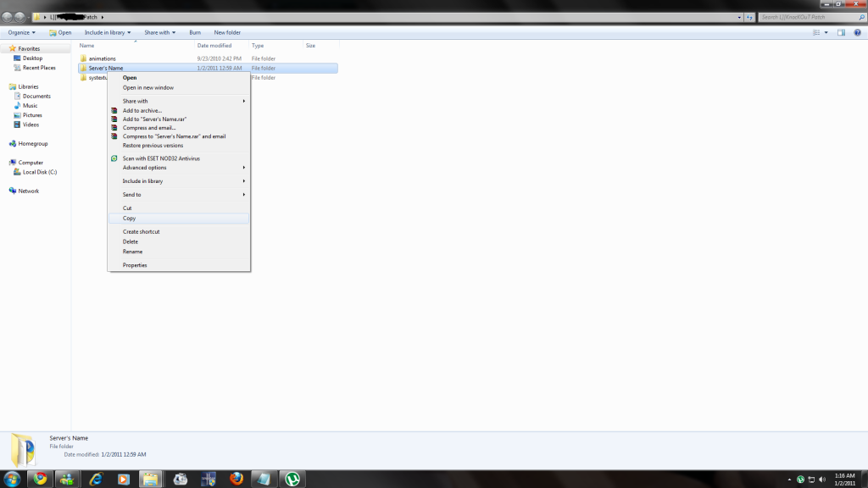Expand the Include in library dropdown
The height and width of the screenshot is (488, 868).
[x=108, y=32]
